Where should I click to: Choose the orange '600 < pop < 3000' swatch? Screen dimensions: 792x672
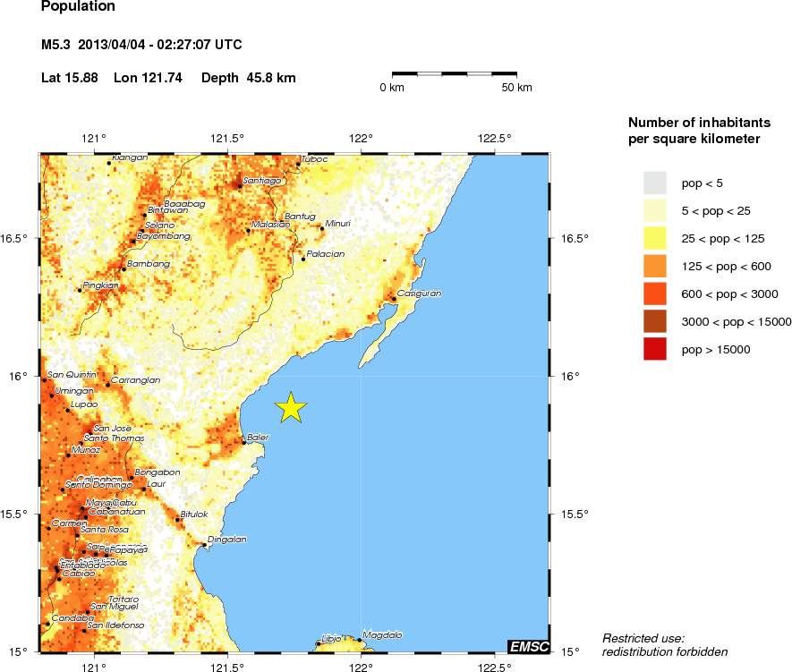pos(654,293)
